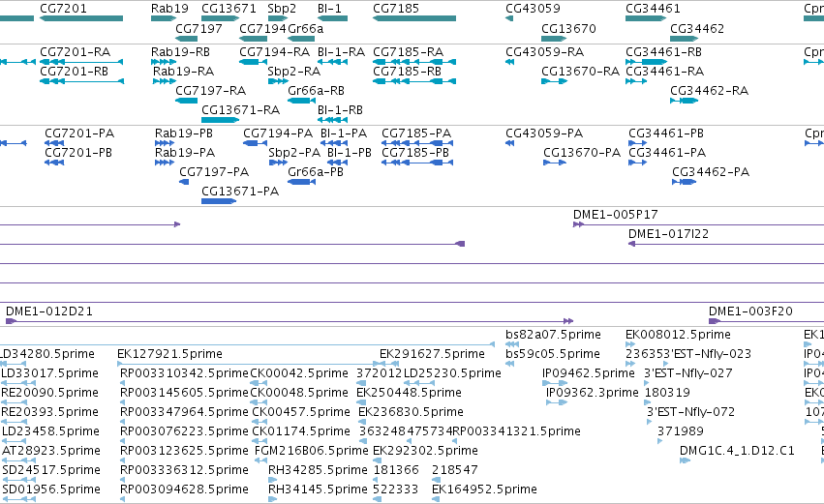Image resolution: width=824 pixels, height=504 pixels.
Task: Select protein Sbp2-PA
Action: [278, 163]
